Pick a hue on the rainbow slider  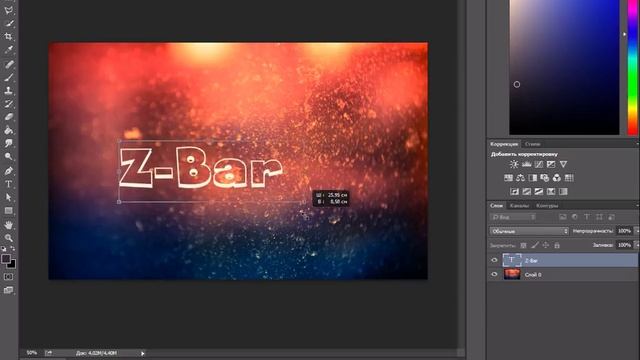pyautogui.click(x=633, y=67)
